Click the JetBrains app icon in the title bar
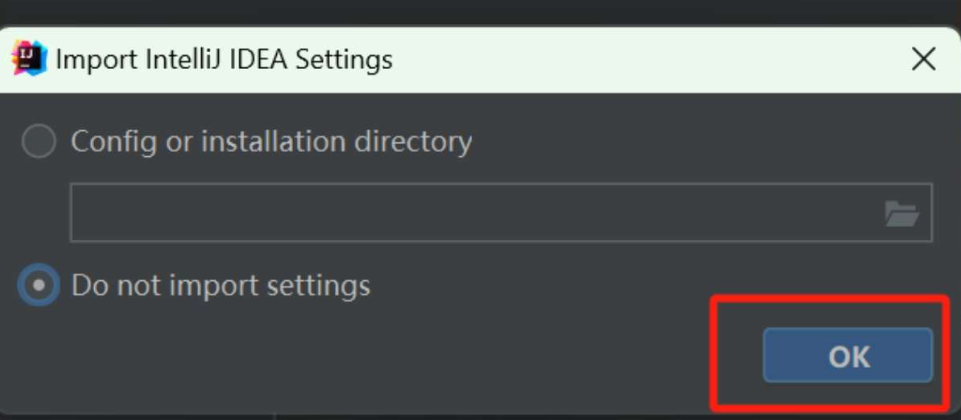 (x=29, y=59)
